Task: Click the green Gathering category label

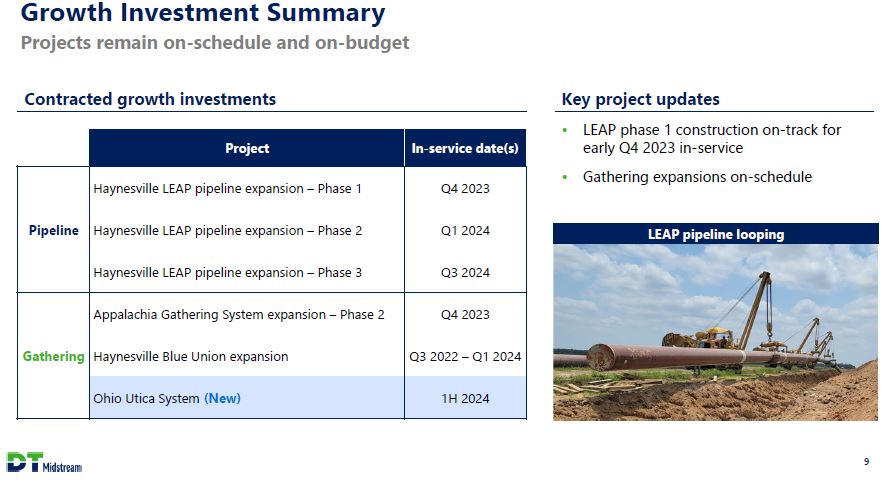Action: [53, 356]
